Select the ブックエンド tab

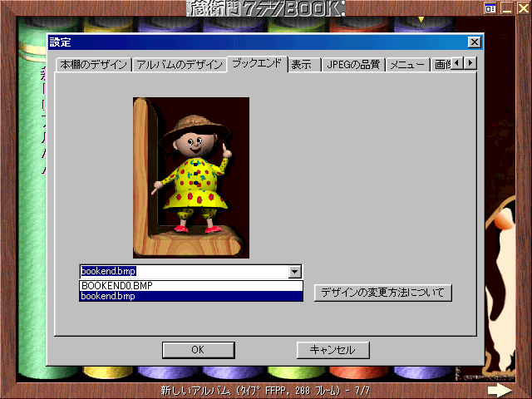[257, 63]
